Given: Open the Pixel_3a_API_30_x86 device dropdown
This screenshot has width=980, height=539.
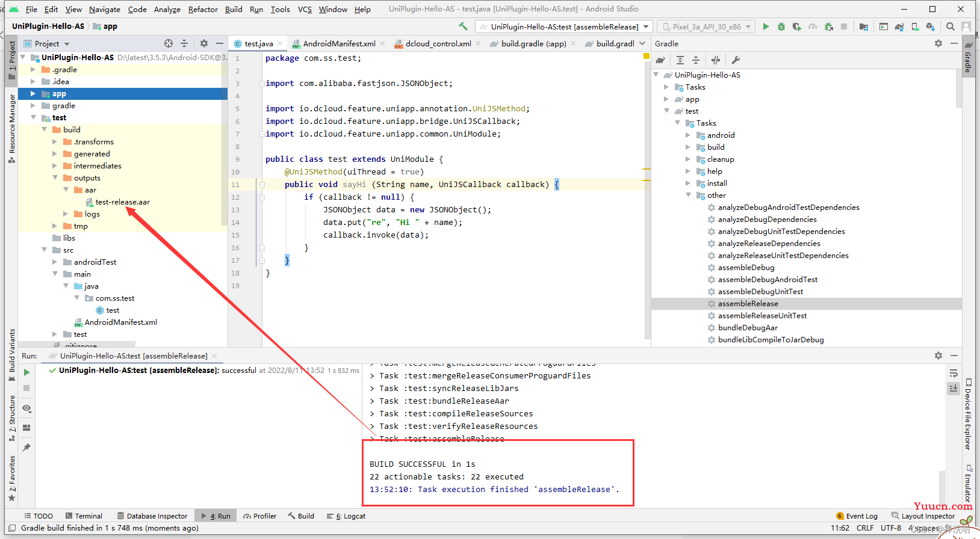Looking at the screenshot, I should pos(706,26).
